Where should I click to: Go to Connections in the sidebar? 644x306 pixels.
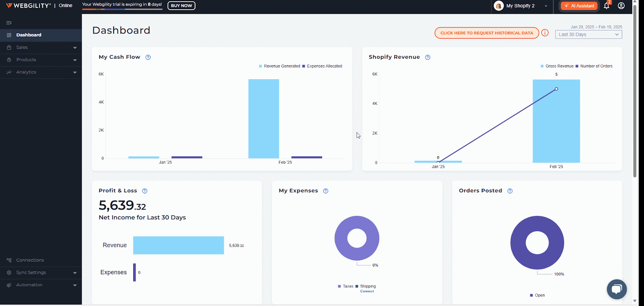[x=30, y=260]
